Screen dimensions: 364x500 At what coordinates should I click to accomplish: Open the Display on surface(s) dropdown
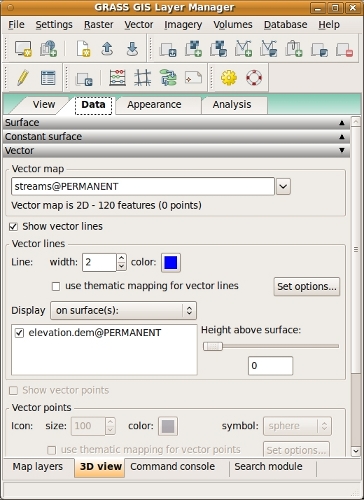(123, 311)
